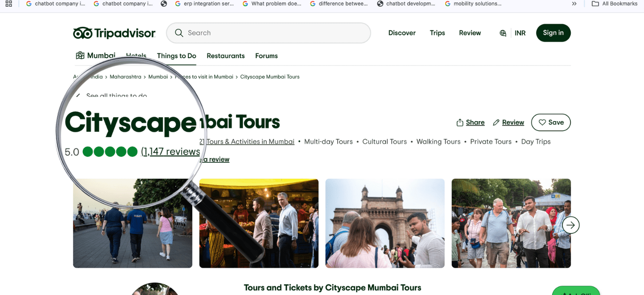Open the All Bookmarks folder
Viewport: 644px width, 295px height.
(614, 4)
